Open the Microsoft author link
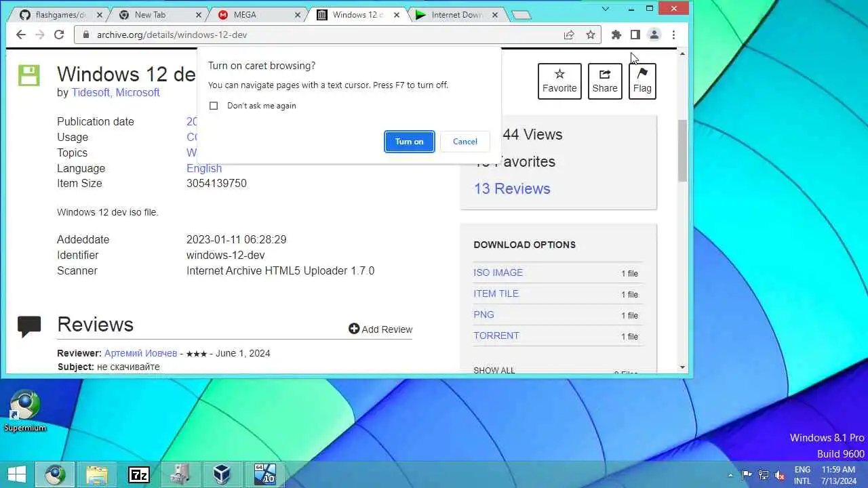The width and height of the screenshot is (868, 488). (x=138, y=92)
